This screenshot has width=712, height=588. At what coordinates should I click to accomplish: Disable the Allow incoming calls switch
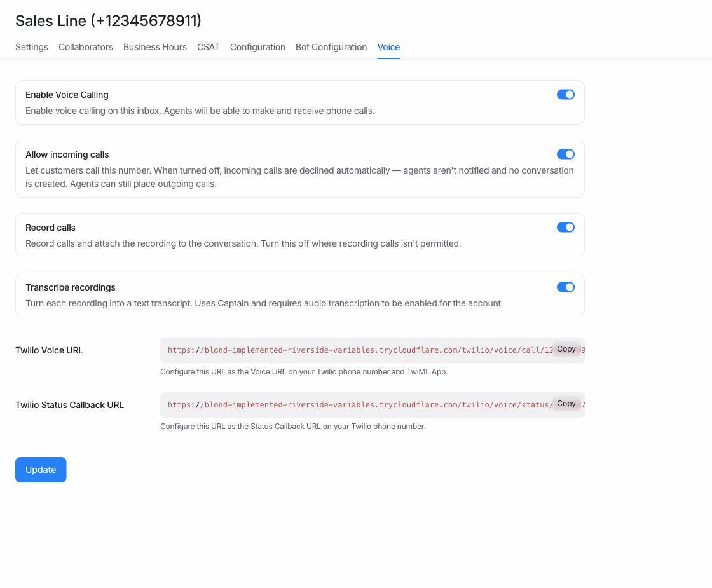point(565,154)
